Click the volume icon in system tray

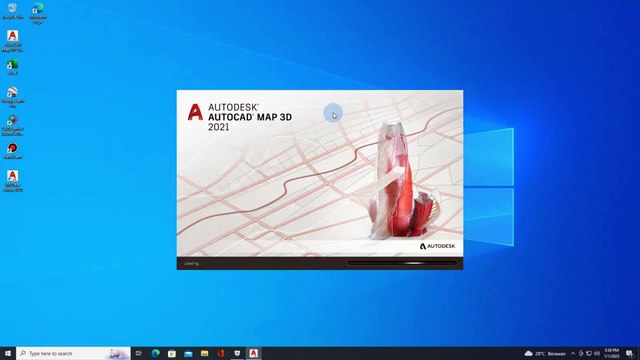[x=597, y=353]
